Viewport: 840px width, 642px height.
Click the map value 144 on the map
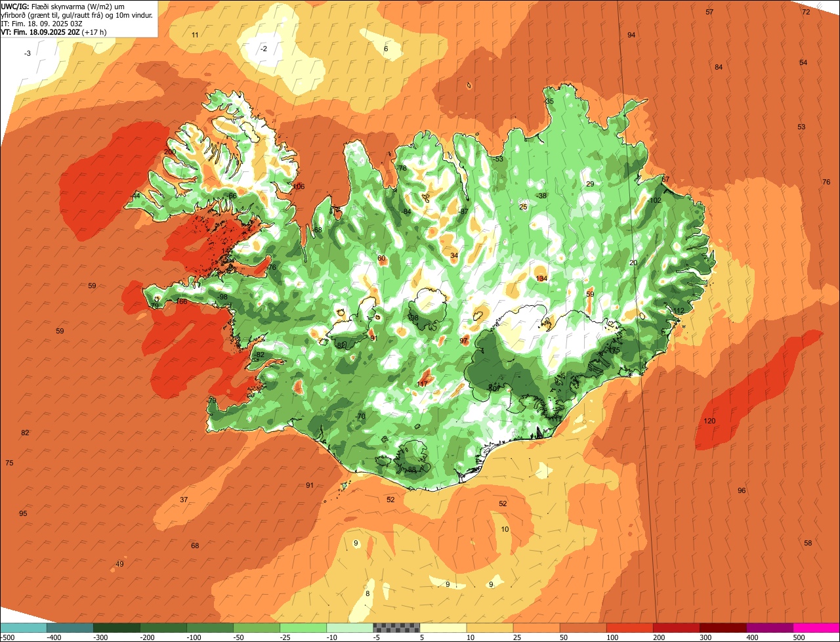(228, 251)
